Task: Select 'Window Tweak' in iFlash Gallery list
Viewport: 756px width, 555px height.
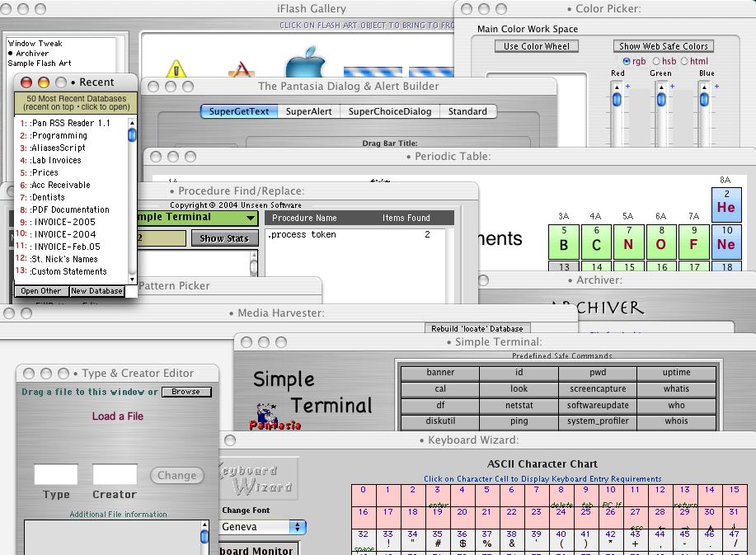Action: pyautogui.click(x=35, y=44)
